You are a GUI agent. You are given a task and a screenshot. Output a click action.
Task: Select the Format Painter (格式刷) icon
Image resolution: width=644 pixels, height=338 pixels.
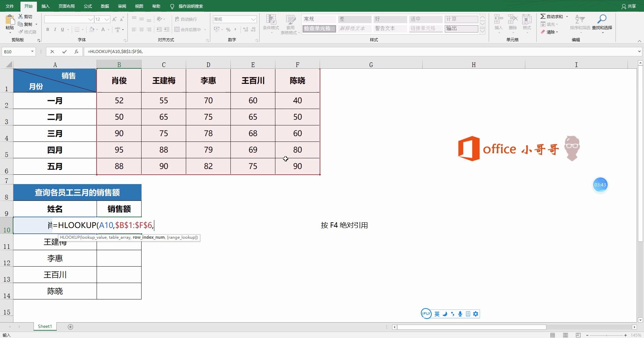pyautogui.click(x=20, y=32)
